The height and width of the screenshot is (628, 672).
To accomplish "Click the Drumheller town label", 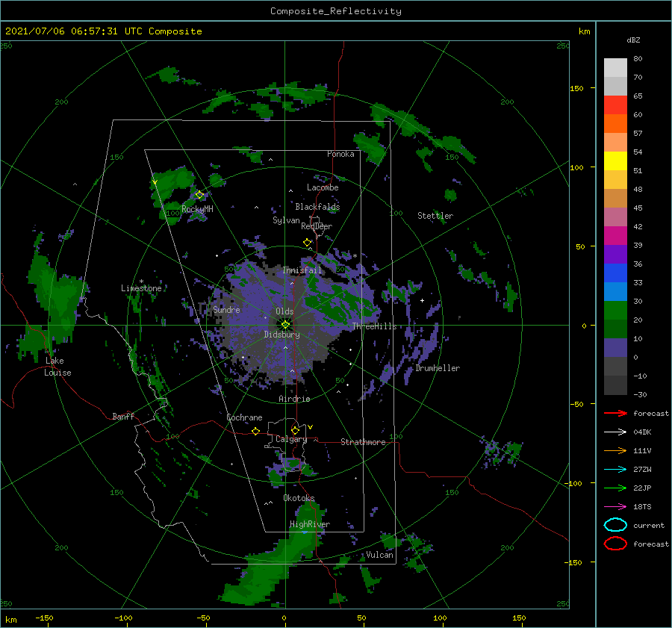I will [438, 368].
